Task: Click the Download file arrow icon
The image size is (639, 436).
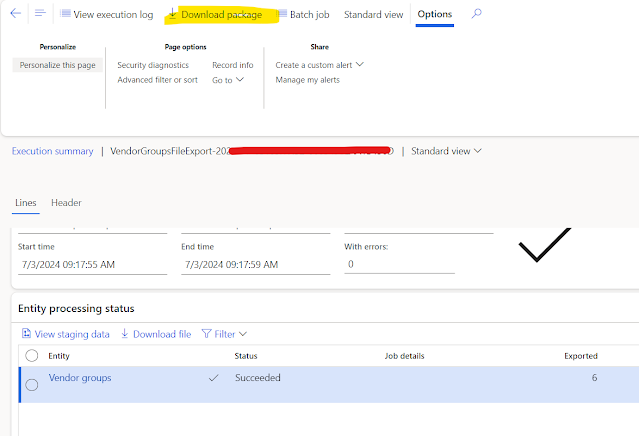Action: click(125, 334)
